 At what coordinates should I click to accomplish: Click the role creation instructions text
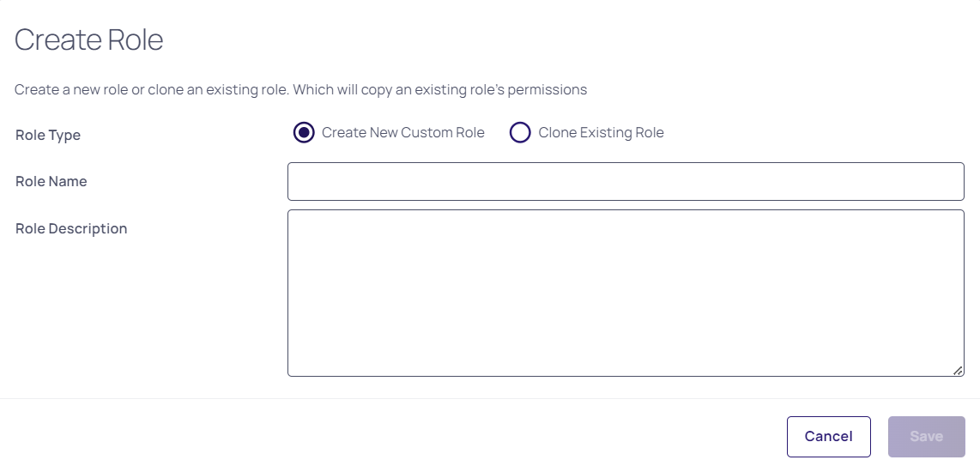point(300,89)
